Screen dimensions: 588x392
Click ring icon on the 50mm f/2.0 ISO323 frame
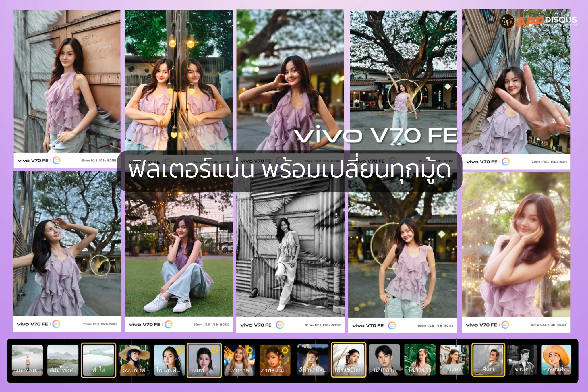169,324
